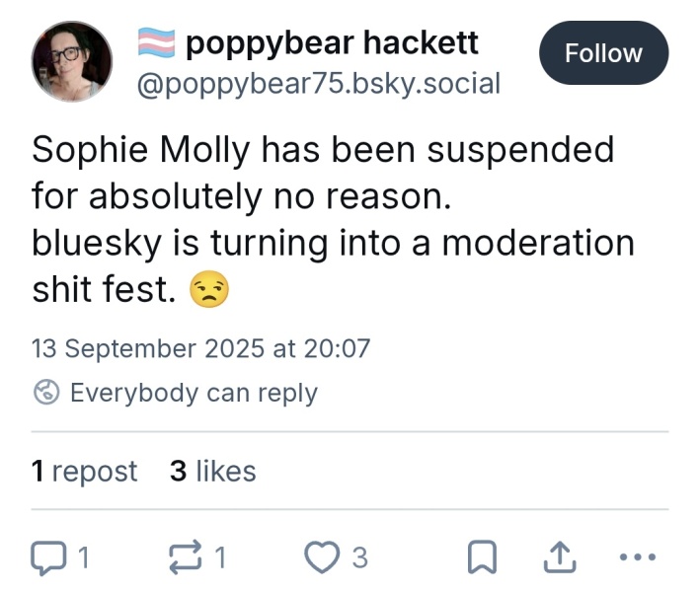Click the like count beside the heart
This screenshot has height=592, width=700.
coord(359,558)
